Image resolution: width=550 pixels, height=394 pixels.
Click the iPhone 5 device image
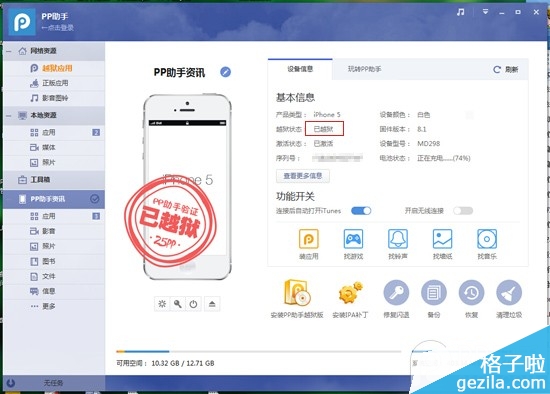pos(187,187)
